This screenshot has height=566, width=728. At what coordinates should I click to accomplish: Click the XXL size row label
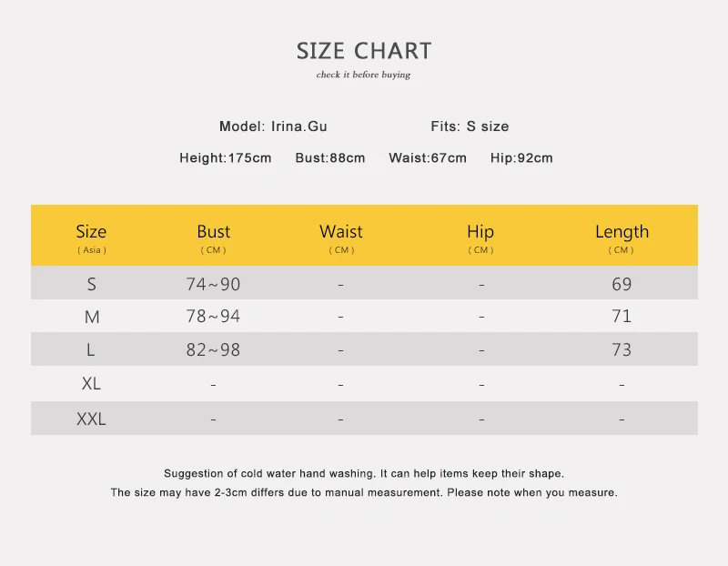pyautogui.click(x=91, y=419)
